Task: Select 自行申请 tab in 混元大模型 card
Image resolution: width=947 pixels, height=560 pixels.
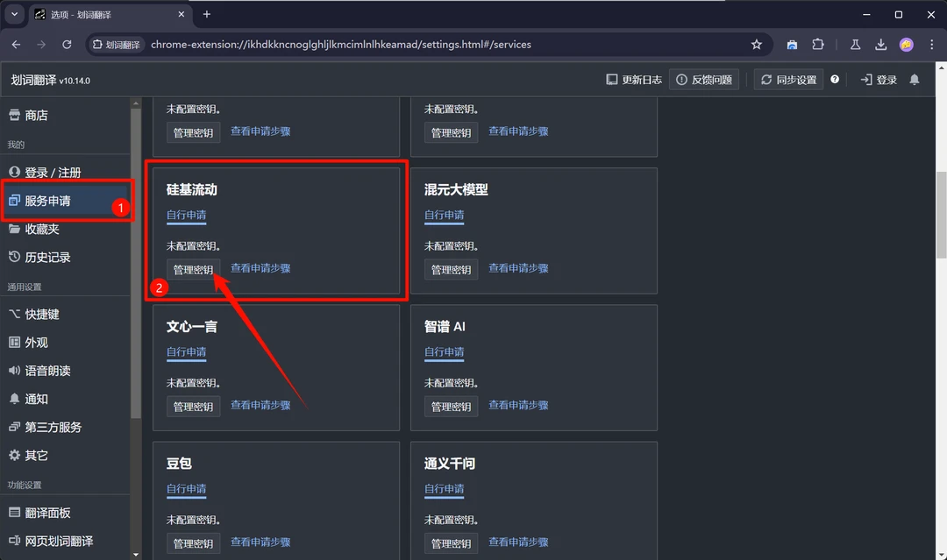Action: (445, 216)
